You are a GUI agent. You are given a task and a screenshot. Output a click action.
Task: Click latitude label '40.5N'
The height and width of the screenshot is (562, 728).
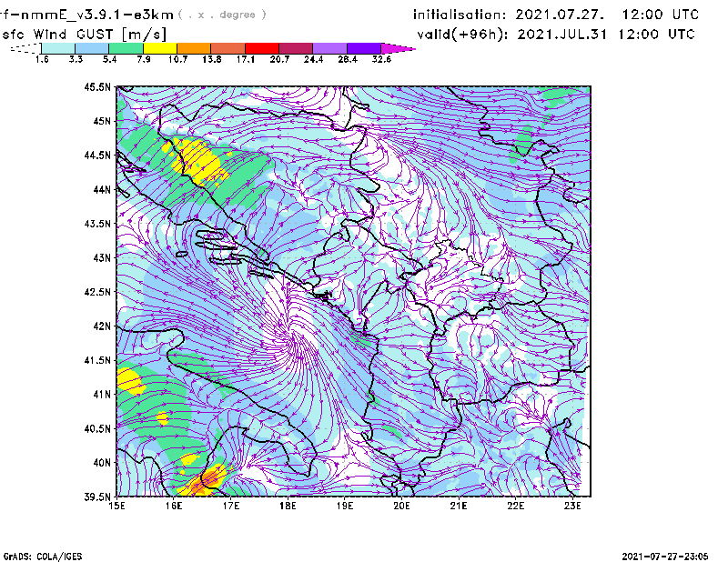[97, 428]
